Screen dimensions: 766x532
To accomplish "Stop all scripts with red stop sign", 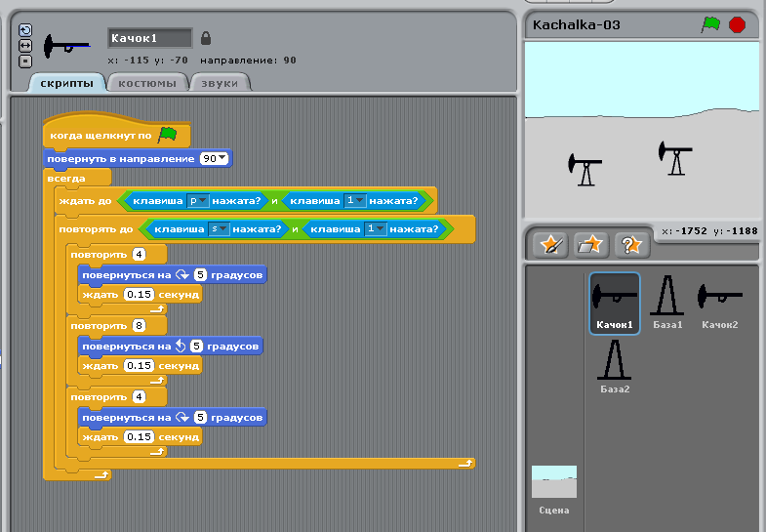I will [737, 24].
